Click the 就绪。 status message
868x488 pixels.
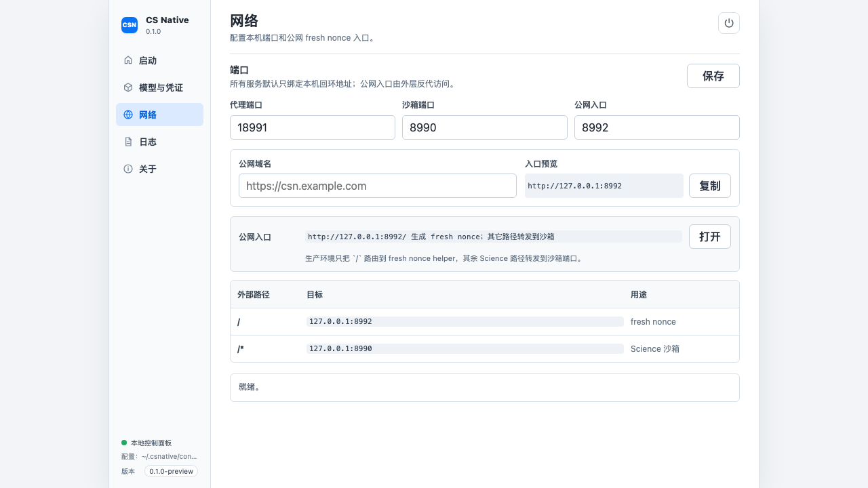(x=485, y=388)
